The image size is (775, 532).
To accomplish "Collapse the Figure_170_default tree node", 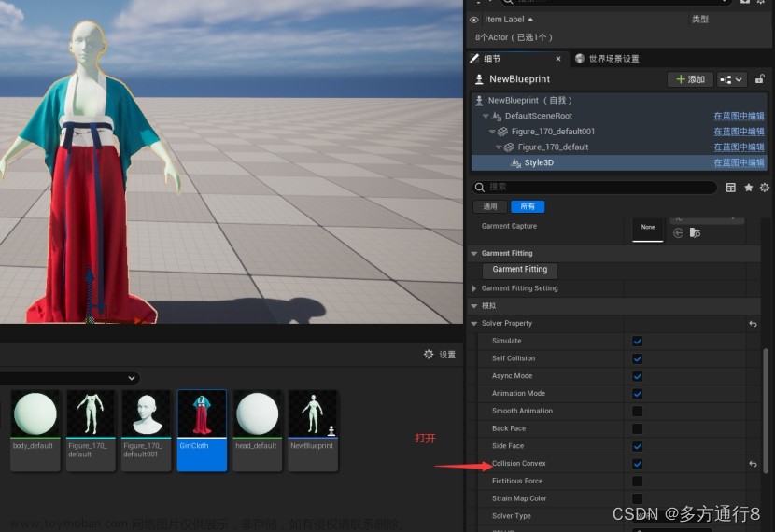I will point(499,147).
